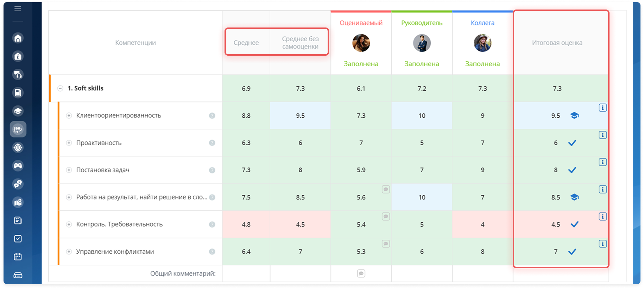Open the calendar icon in the sidebar

(x=18, y=257)
